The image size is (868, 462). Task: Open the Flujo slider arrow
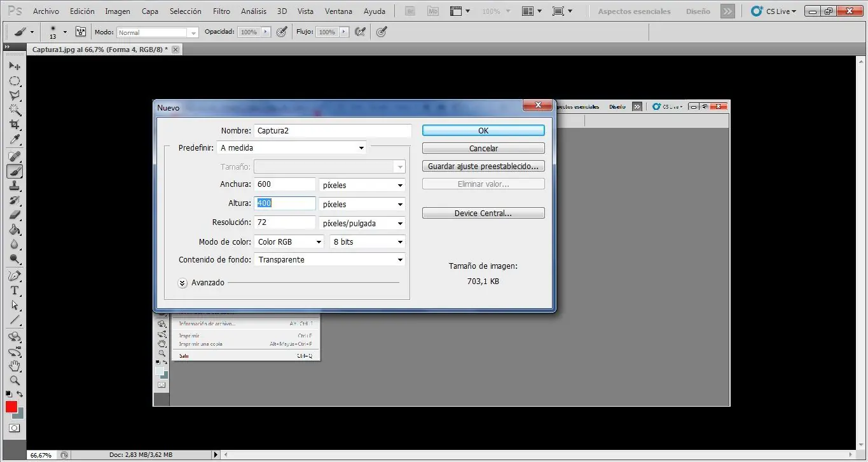[x=344, y=32]
